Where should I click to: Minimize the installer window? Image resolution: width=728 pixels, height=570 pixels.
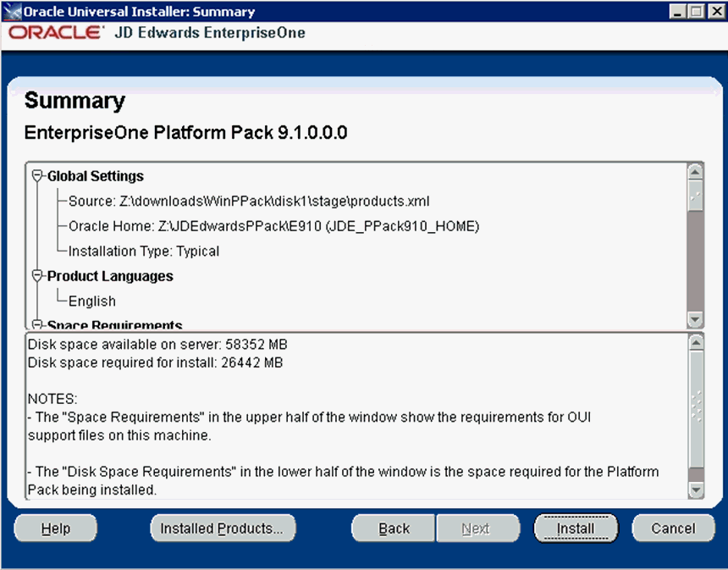click(x=677, y=11)
